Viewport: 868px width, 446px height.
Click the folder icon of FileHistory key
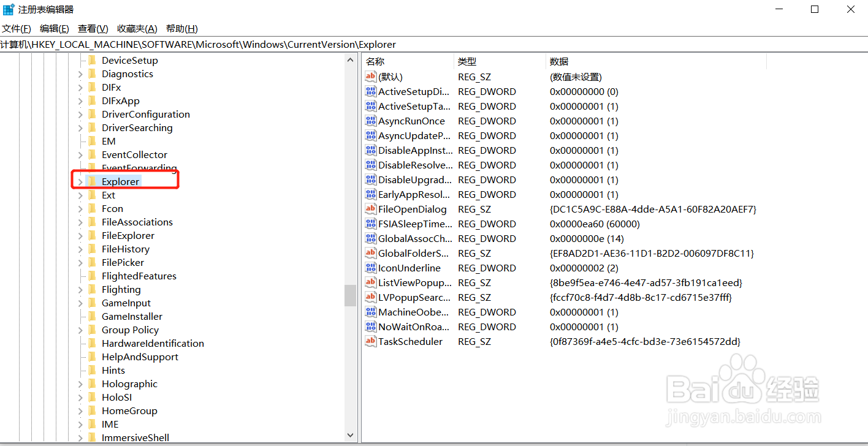point(92,249)
